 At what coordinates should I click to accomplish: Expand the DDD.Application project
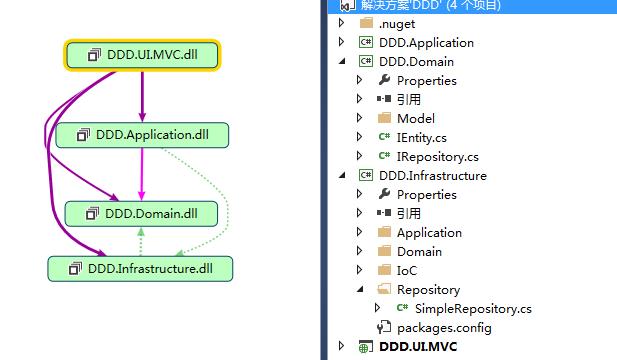pos(341,42)
